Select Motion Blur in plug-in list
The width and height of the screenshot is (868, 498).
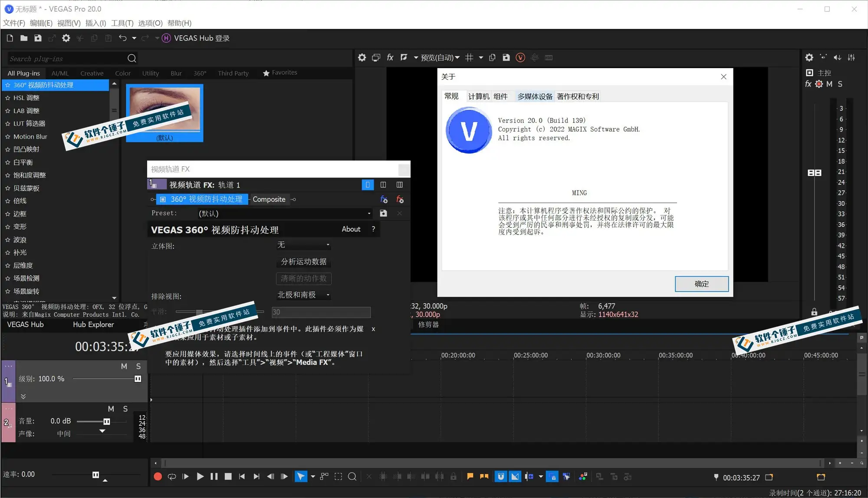coord(30,136)
